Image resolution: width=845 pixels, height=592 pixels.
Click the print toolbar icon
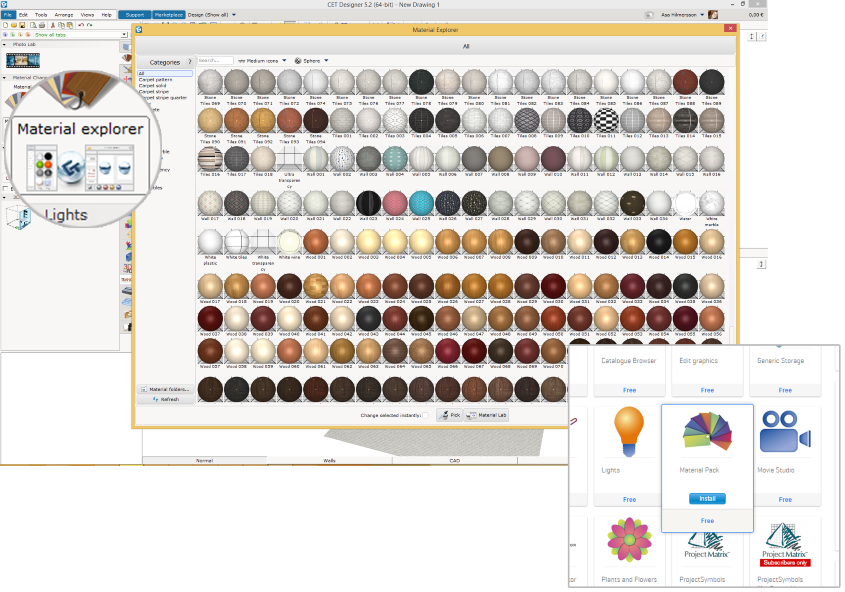[x=42, y=25]
